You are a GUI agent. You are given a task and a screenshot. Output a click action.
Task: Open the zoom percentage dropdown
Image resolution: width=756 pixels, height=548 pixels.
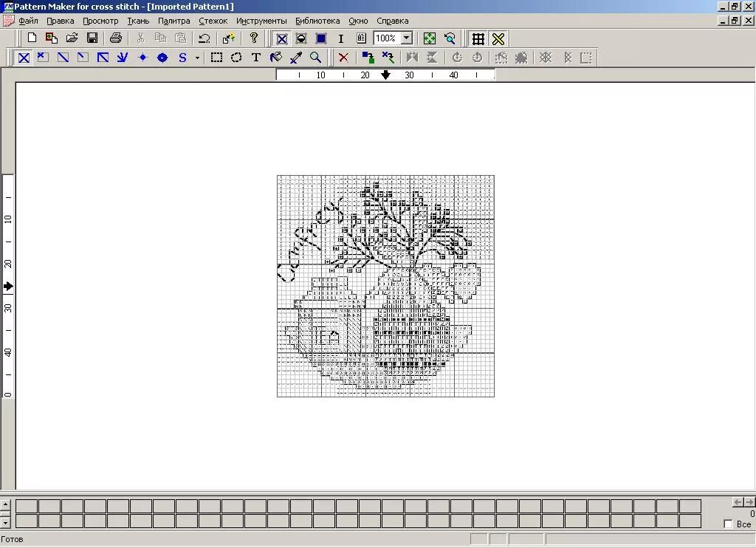tap(408, 38)
